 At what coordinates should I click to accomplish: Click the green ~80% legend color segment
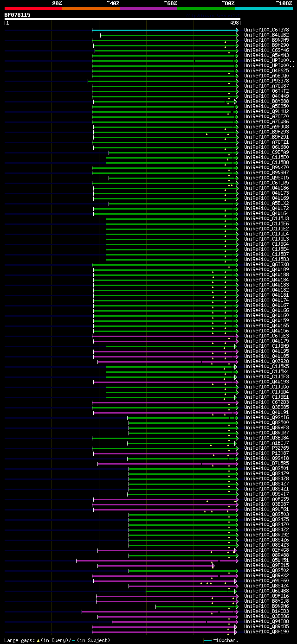[206, 8]
